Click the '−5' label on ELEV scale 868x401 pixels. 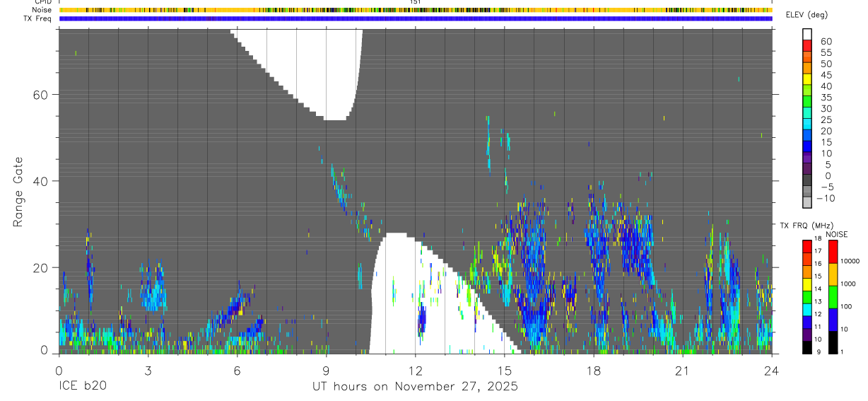click(827, 187)
